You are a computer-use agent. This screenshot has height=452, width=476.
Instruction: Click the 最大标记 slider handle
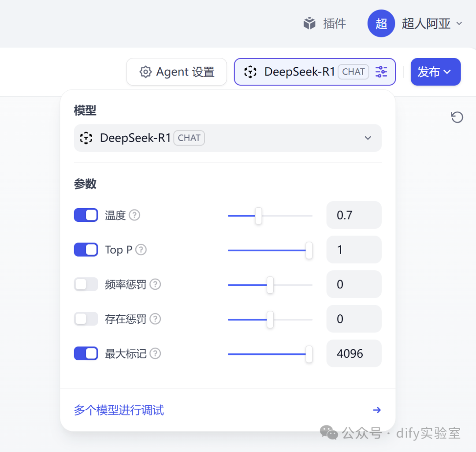[309, 354]
